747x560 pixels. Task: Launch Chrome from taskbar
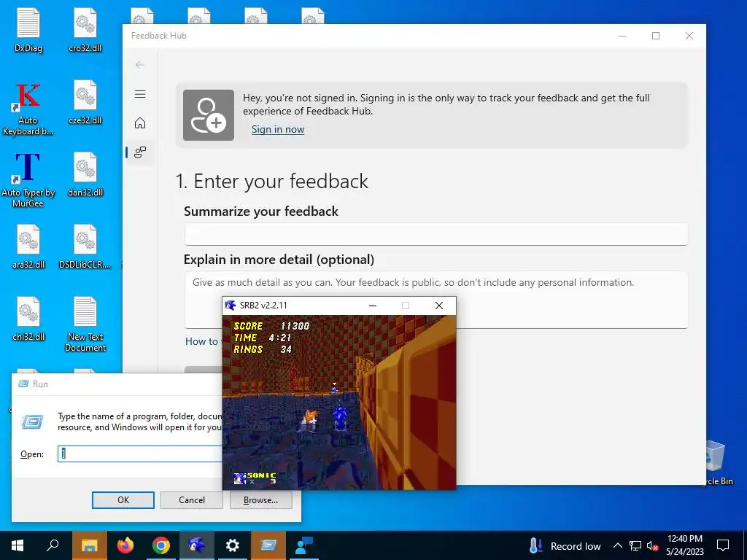[x=161, y=545]
